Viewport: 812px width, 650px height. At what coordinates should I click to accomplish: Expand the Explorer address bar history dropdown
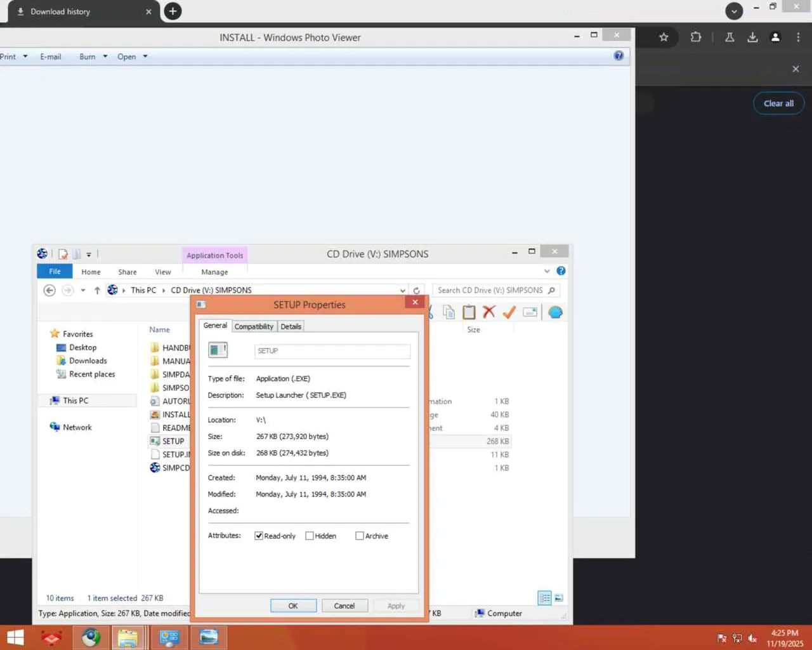point(403,290)
